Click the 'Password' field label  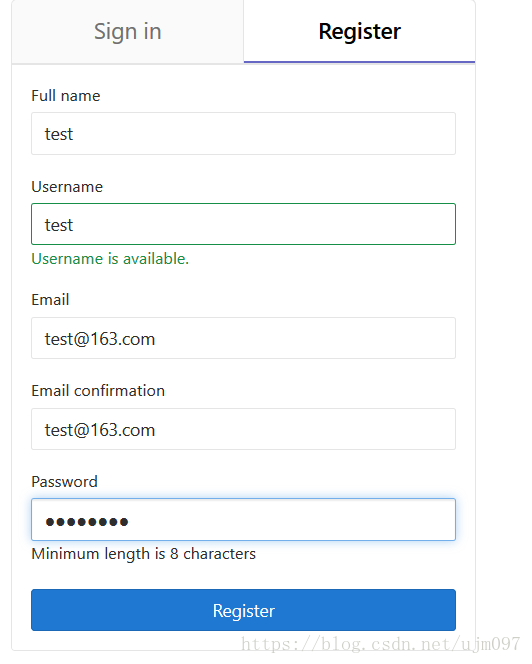pyautogui.click(x=64, y=482)
